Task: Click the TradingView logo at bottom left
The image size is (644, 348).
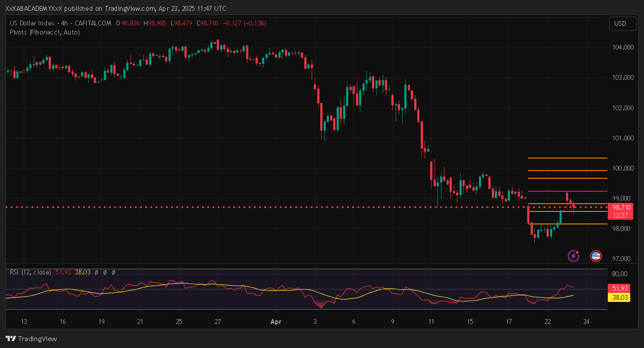Action: pyautogui.click(x=31, y=339)
